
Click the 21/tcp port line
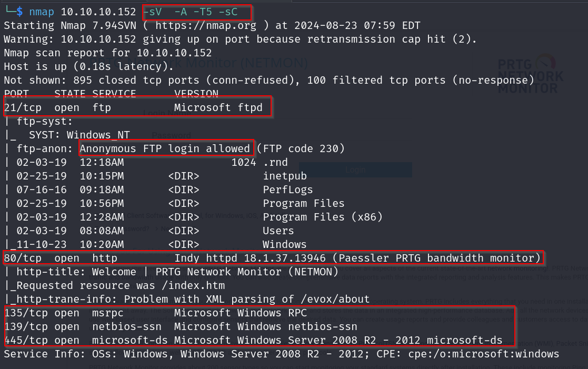tap(137, 107)
